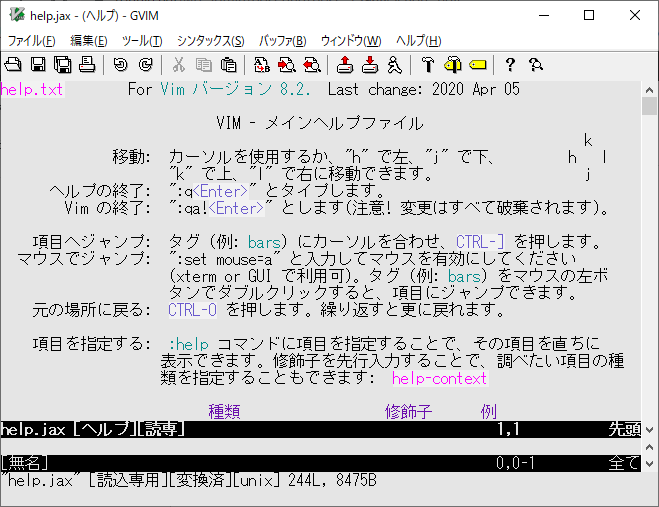Click the 元の場所に戻る: label
This screenshot has width=659, height=507.
pos(92,310)
